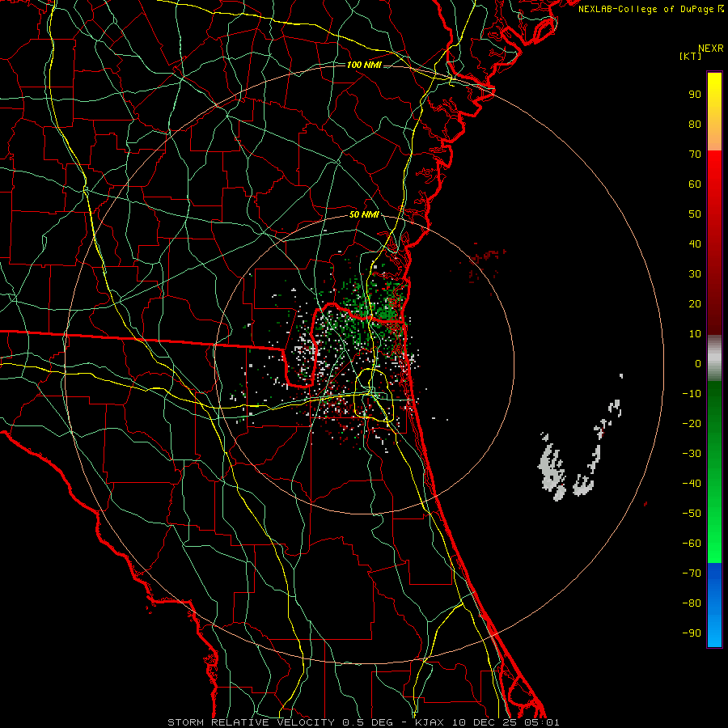Screen dimensions: 728x728
Task: Click the 10 DEC 25 05:01 timestamp
Action: point(505,722)
